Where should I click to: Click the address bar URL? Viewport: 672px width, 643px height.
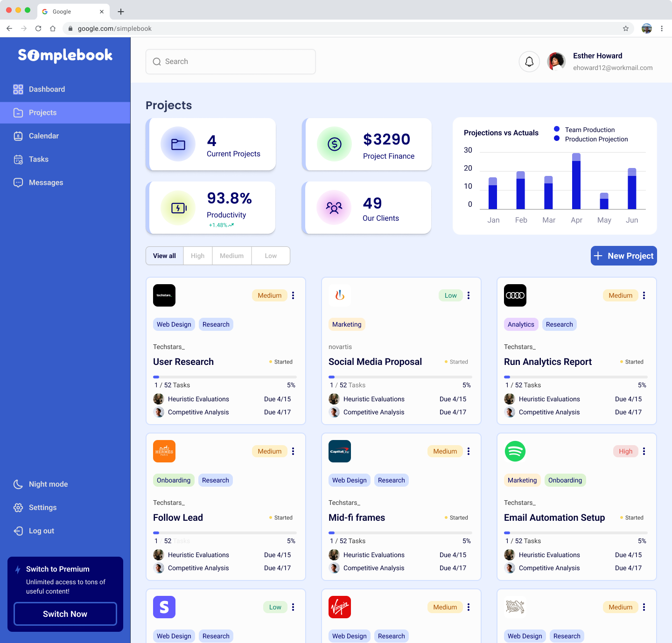(115, 28)
